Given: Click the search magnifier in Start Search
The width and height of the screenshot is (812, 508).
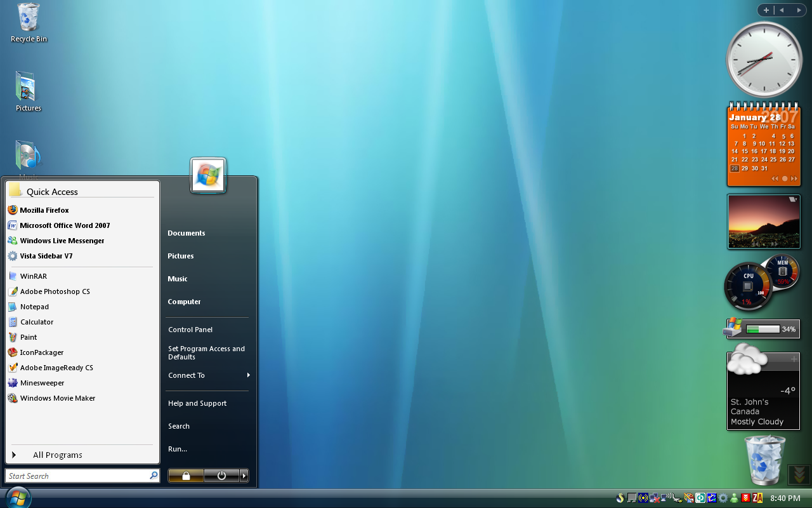Looking at the screenshot, I should click(154, 476).
